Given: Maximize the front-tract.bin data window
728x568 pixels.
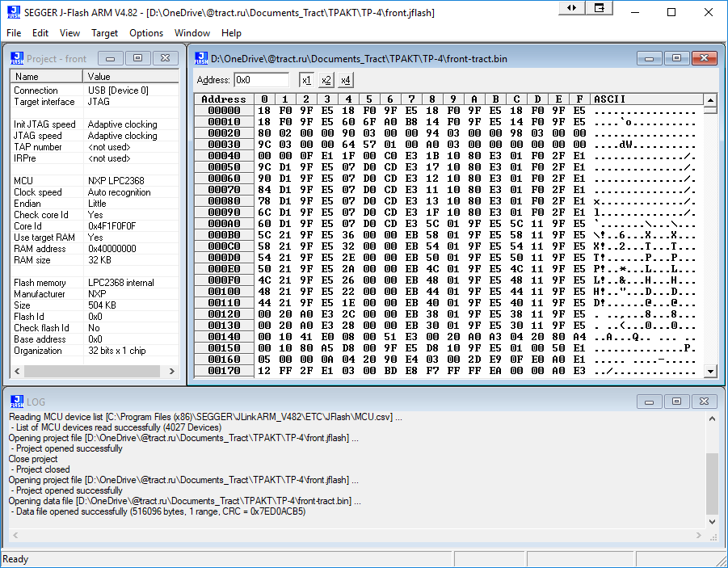Looking at the screenshot, I should tap(677, 58).
